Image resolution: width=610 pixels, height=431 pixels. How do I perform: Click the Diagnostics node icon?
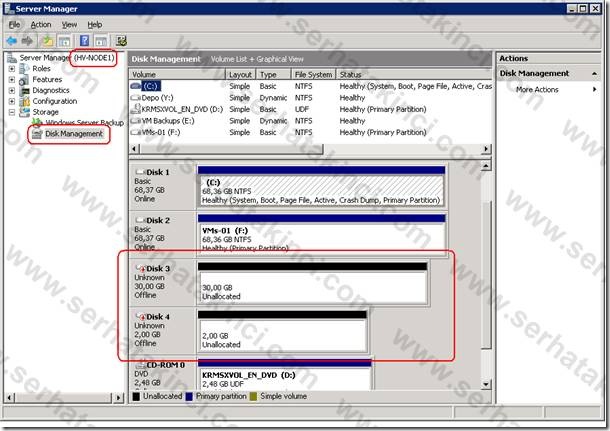pos(24,90)
